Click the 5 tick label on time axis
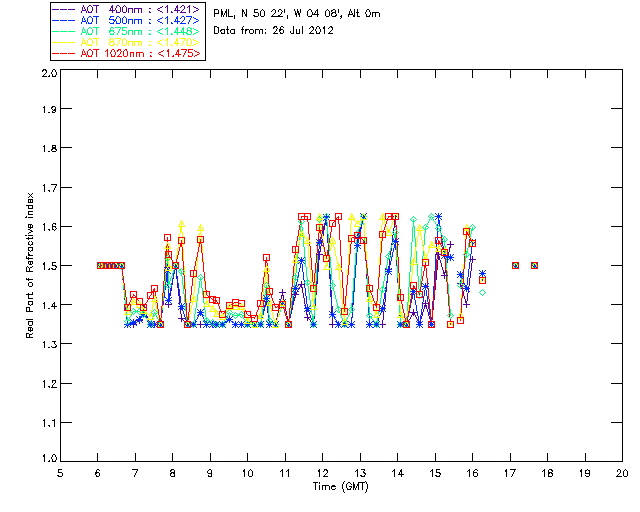640x512 pixels. pos(60,473)
